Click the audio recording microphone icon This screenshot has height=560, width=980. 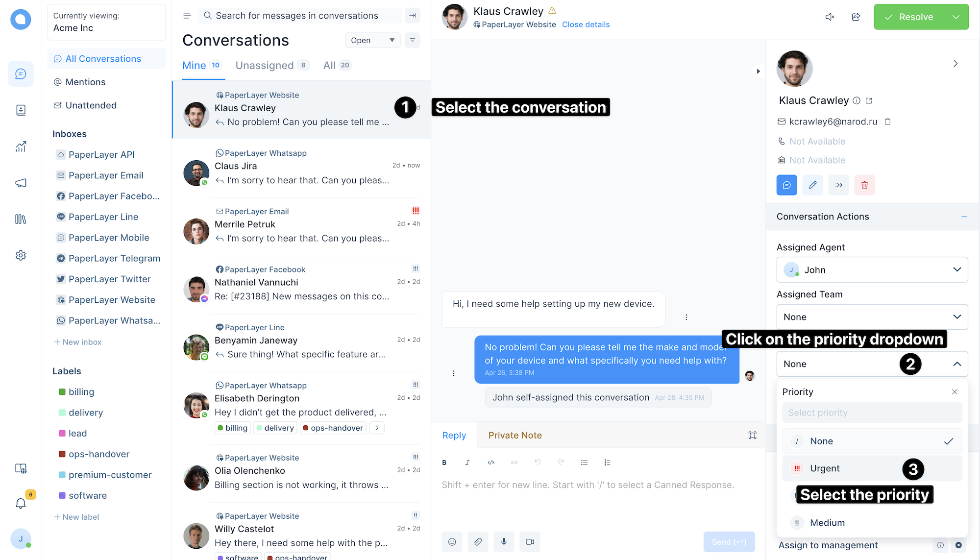(504, 542)
